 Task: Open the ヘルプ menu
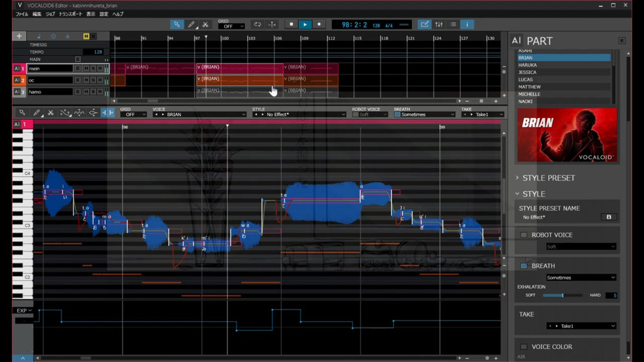[x=118, y=14]
